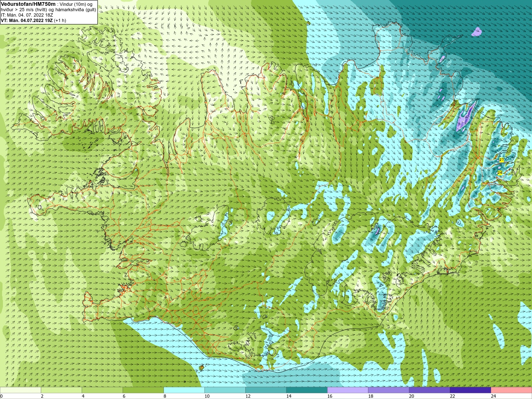Click the yellow gust label 27
The width and height of the screenshot is (532, 399).
tap(502, 160)
